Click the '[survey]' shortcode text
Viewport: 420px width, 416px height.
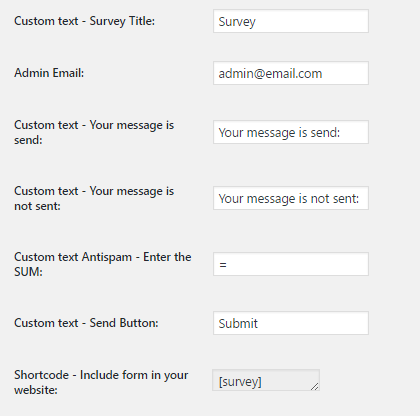tap(240, 382)
